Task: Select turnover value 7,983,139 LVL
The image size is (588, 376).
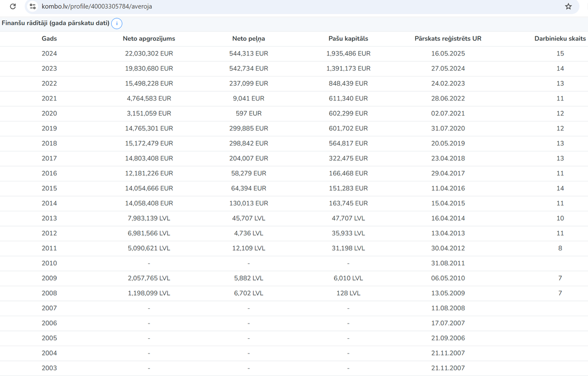Action: pyautogui.click(x=149, y=219)
